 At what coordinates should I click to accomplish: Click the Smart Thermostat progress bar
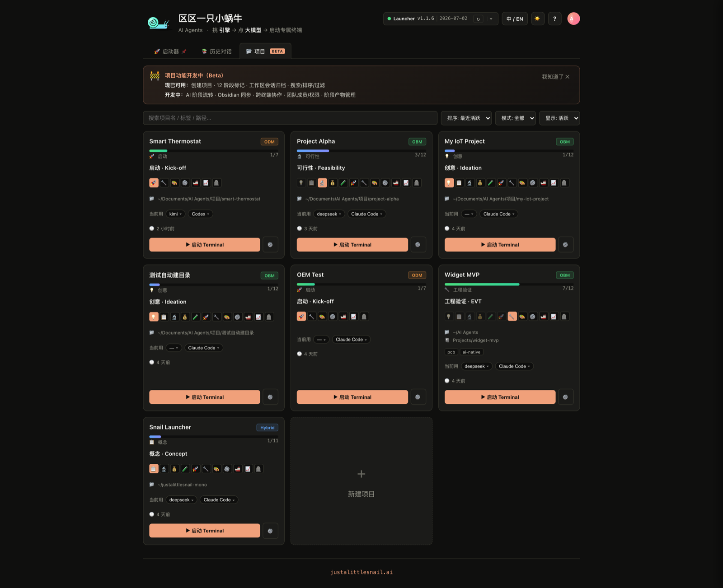[214, 150]
